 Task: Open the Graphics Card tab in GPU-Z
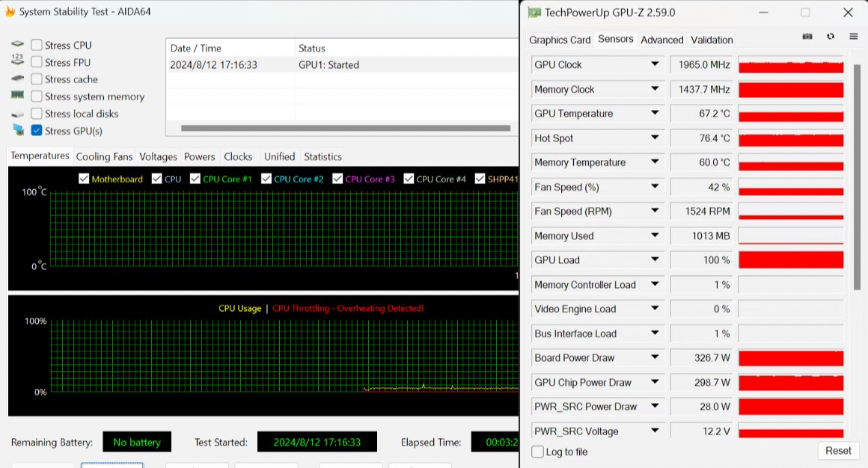(x=560, y=40)
